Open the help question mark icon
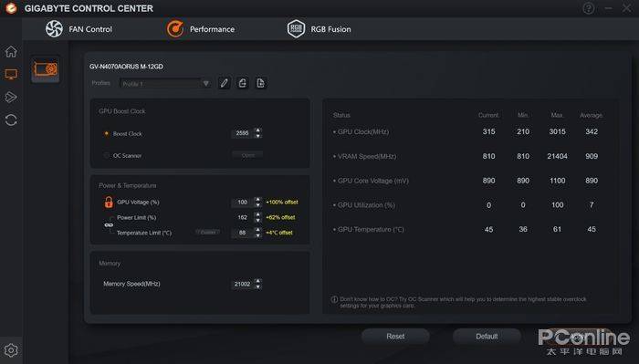 [x=589, y=8]
